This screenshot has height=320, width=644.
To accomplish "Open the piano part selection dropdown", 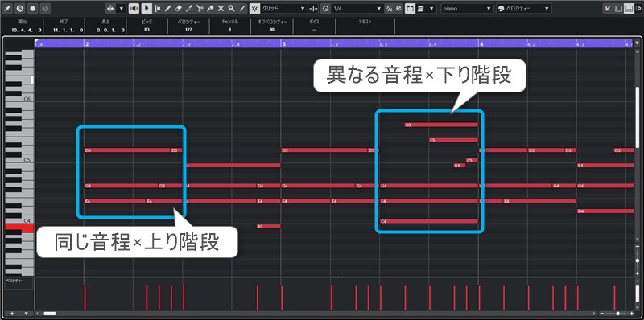I will pyautogui.click(x=467, y=8).
